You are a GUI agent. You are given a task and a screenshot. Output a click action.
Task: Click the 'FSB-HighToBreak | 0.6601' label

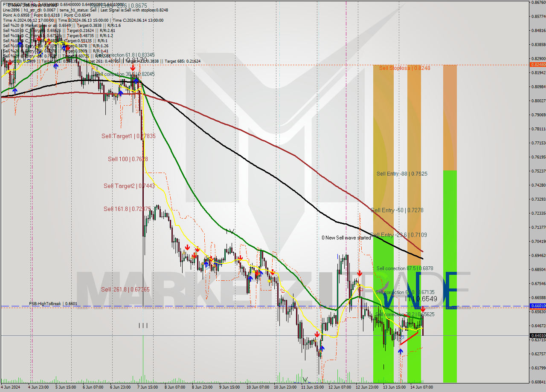tap(53, 304)
